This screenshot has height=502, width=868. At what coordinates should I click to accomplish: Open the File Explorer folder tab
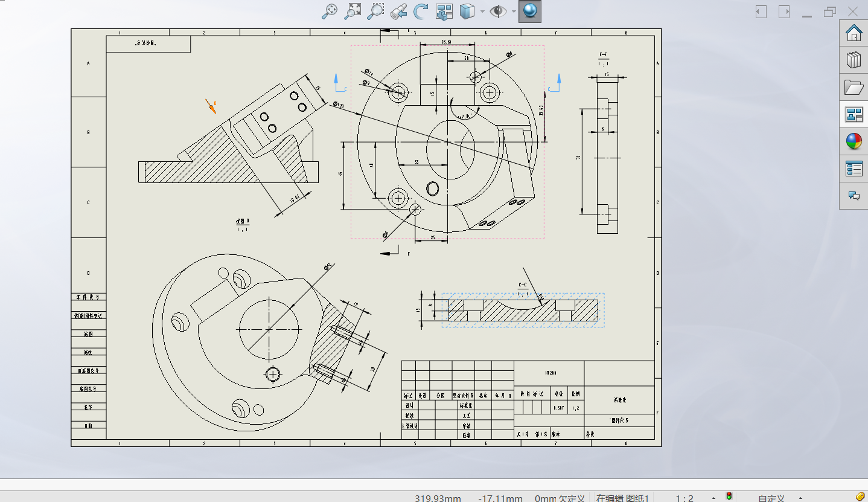(854, 87)
